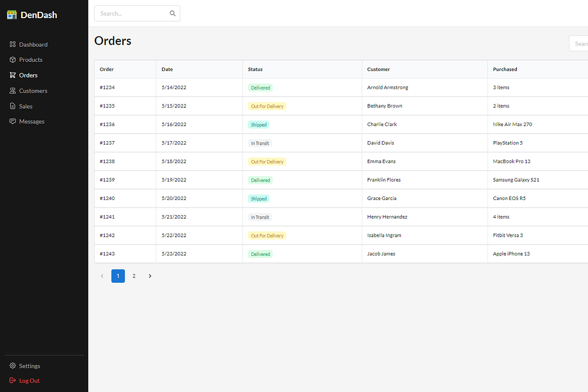Click the date 5/23/2022

tap(174, 254)
